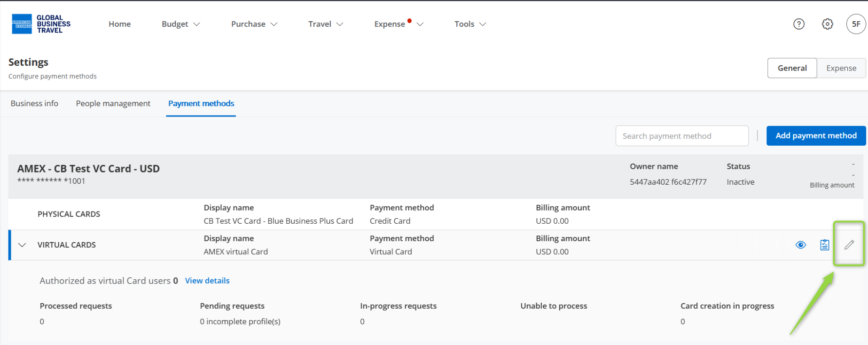The width and height of the screenshot is (868, 345).
Task: Click the Card creation in progress label
Action: tap(727, 306)
